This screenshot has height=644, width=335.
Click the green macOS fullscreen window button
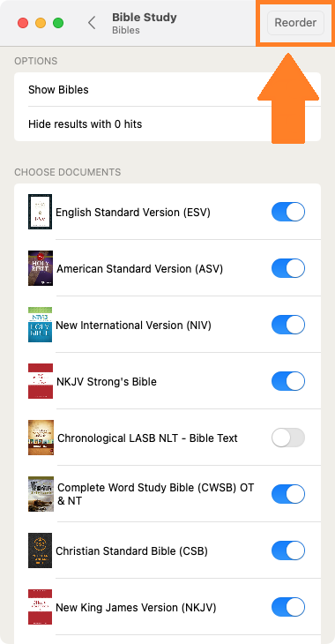click(58, 23)
